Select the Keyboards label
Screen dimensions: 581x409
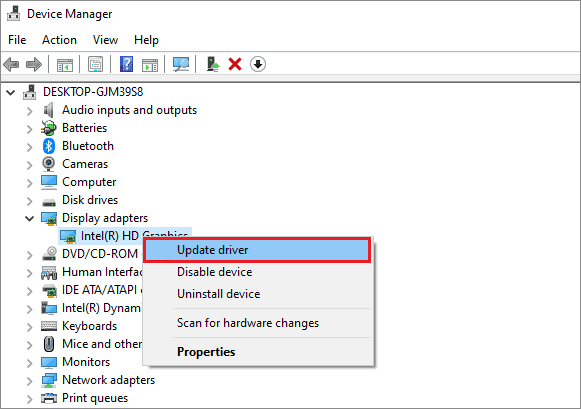tap(89, 326)
